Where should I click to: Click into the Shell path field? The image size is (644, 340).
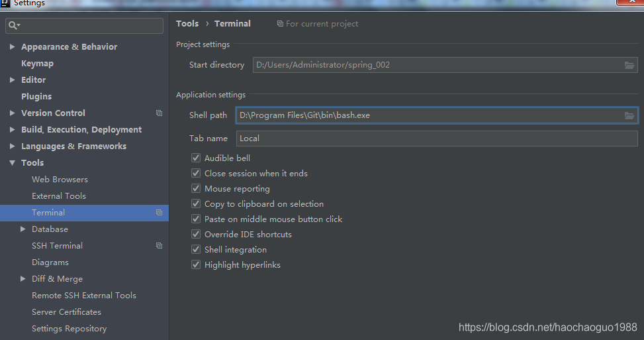(x=437, y=115)
